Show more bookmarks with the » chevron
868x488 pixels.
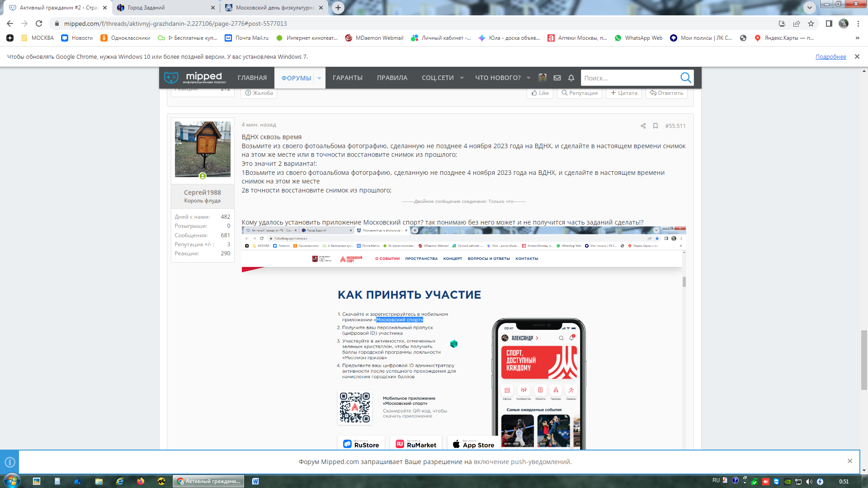[857, 38]
